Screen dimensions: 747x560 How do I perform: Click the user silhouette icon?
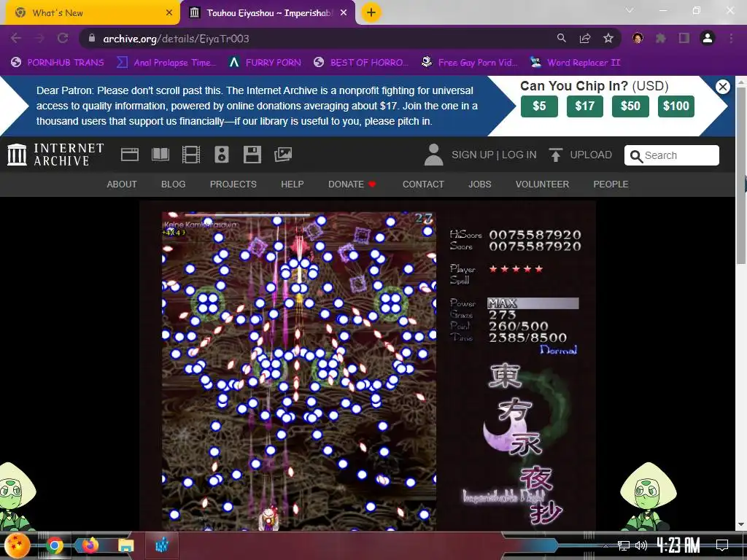[x=433, y=155]
